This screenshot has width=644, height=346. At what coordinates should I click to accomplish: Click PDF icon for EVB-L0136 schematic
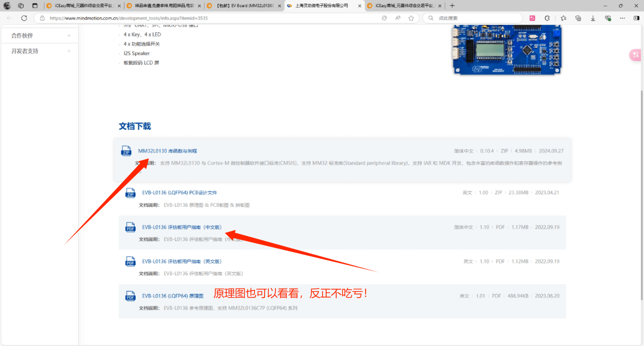click(x=130, y=296)
